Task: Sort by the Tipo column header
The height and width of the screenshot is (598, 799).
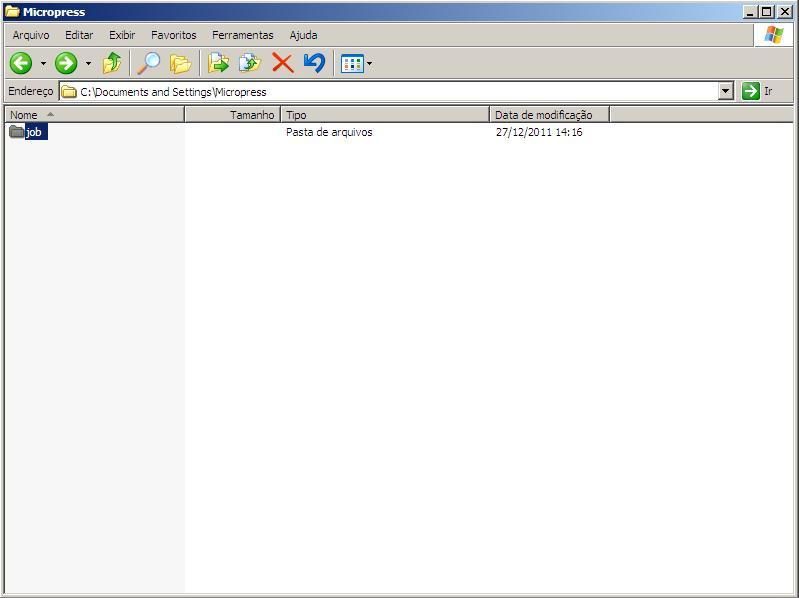Action: [385, 115]
